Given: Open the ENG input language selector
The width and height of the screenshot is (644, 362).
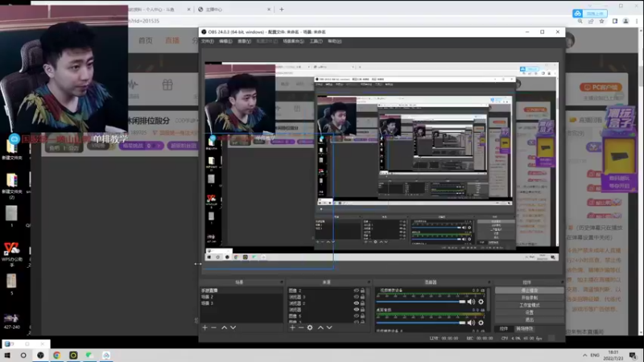Looking at the screenshot, I should (595, 355).
